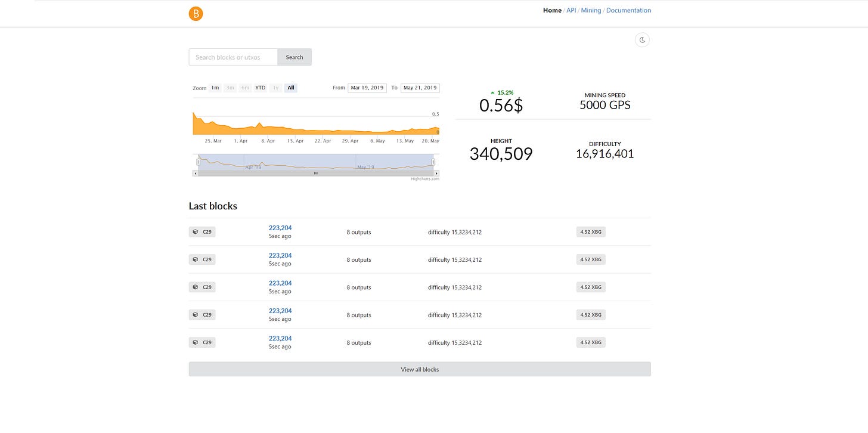Grab the left navigator range handle

pos(199,162)
